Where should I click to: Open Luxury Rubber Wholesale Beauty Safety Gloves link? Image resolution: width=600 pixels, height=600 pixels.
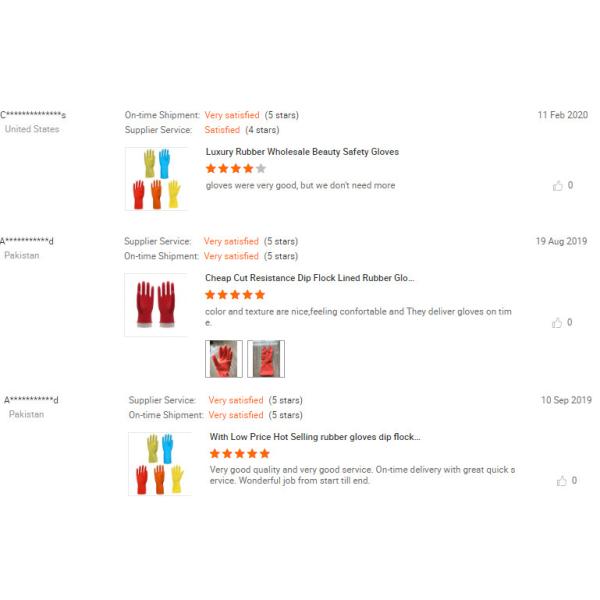[302, 152]
